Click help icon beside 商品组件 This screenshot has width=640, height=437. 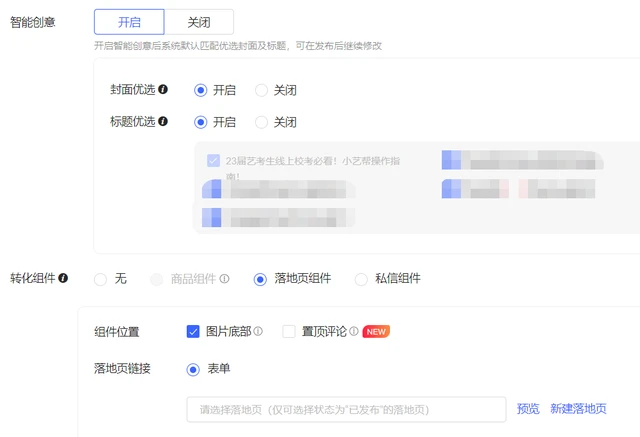(225, 279)
